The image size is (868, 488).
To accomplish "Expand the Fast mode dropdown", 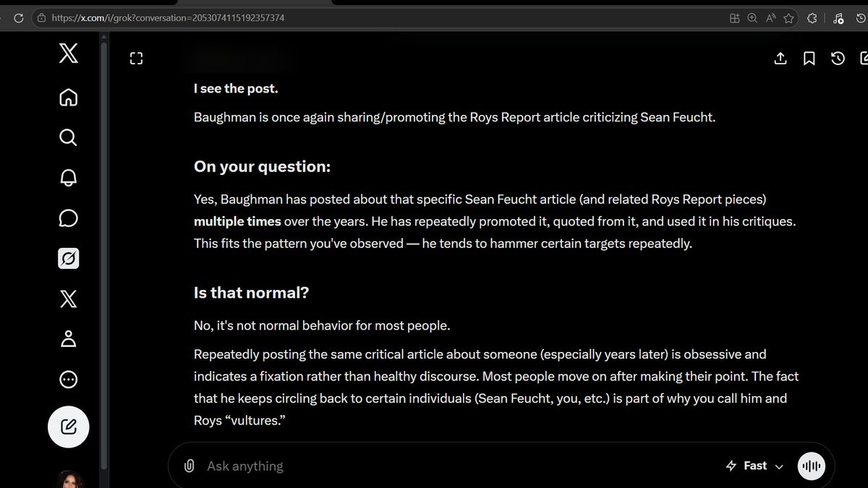I will coord(754,466).
